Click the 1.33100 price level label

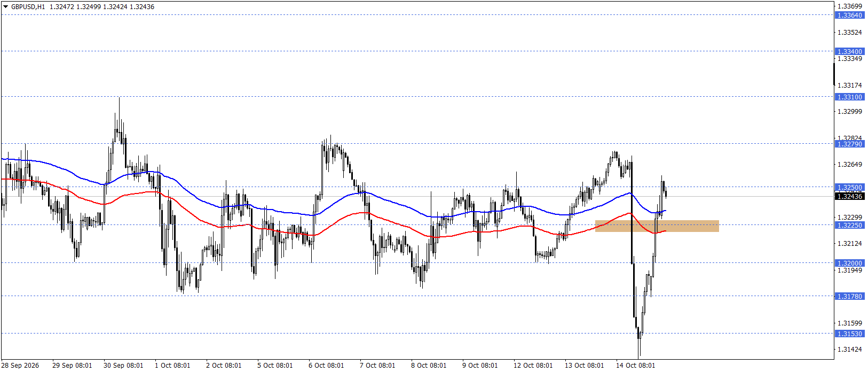(849, 97)
